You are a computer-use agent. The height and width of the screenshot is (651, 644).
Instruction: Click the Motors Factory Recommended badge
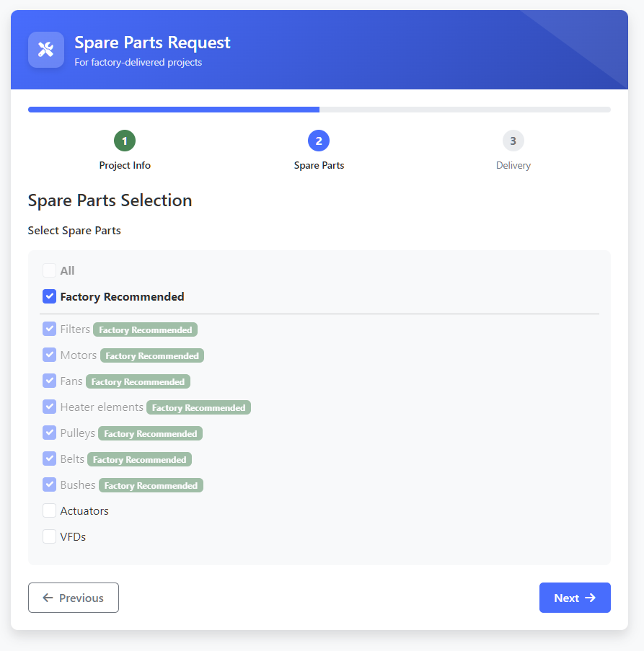coord(152,356)
